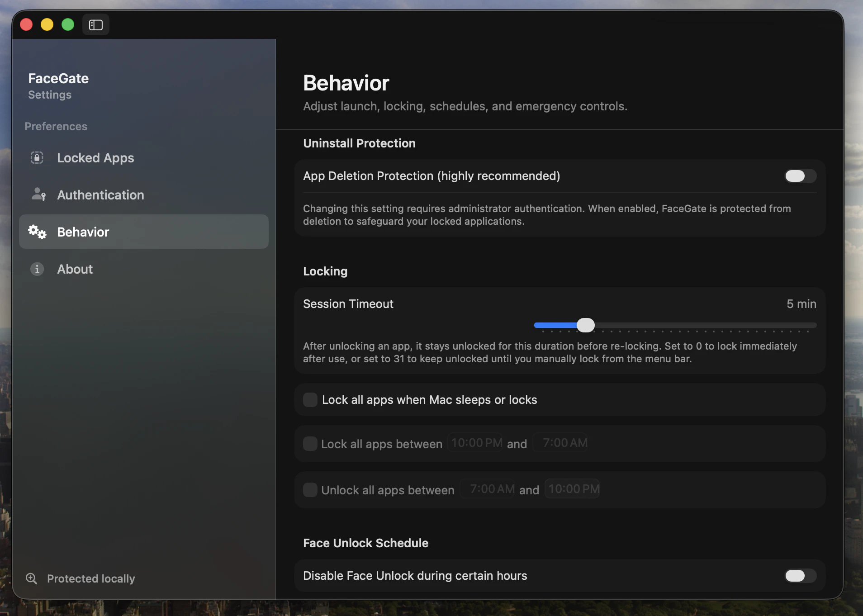The image size is (863, 616).
Task: Toggle Disable Face Unlock during certain hours
Action: pyautogui.click(x=800, y=576)
